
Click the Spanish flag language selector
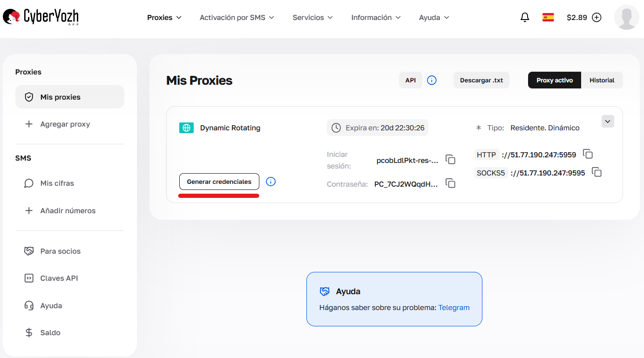[548, 17]
